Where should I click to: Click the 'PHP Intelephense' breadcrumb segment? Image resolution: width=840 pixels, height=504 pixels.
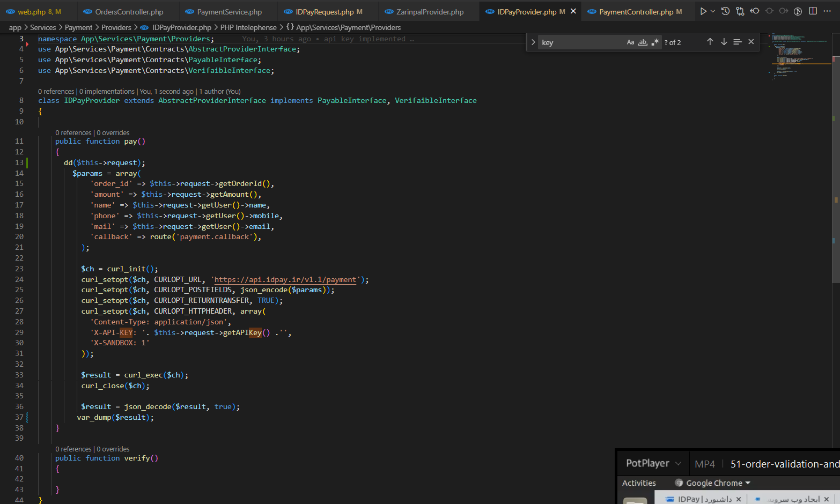pyautogui.click(x=248, y=27)
